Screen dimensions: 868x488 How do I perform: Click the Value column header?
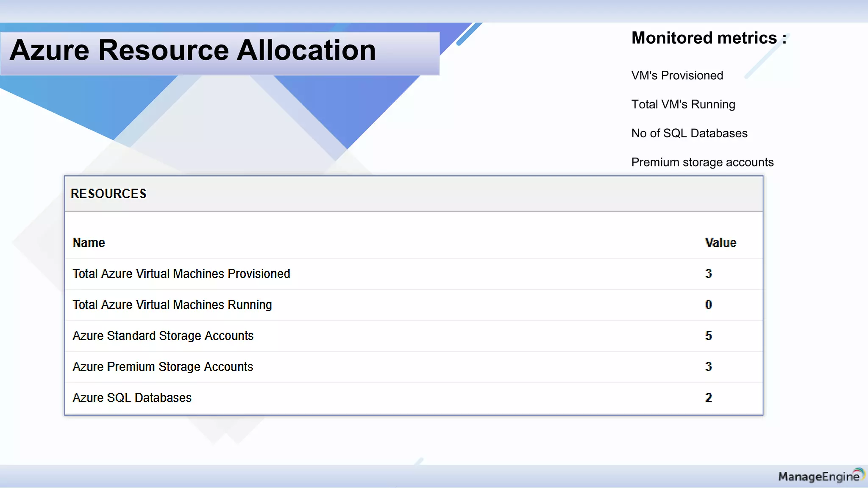(721, 243)
